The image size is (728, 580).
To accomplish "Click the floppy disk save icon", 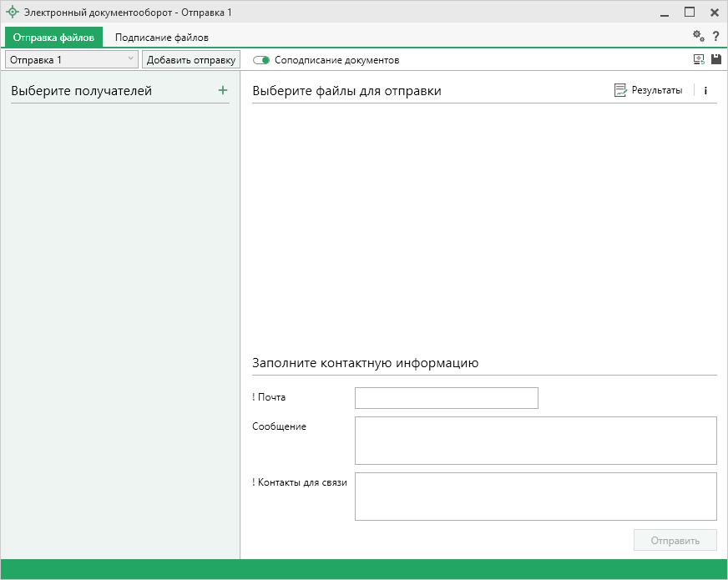I will (x=715, y=60).
